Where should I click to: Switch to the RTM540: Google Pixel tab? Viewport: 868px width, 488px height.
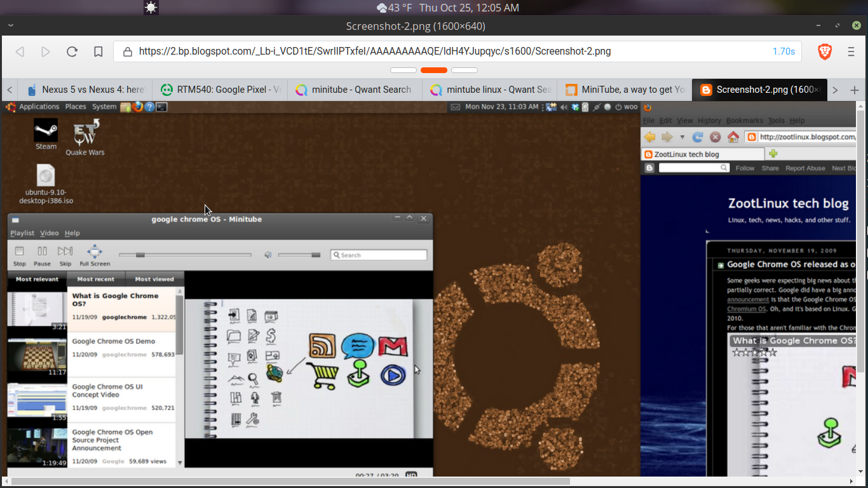pos(220,90)
